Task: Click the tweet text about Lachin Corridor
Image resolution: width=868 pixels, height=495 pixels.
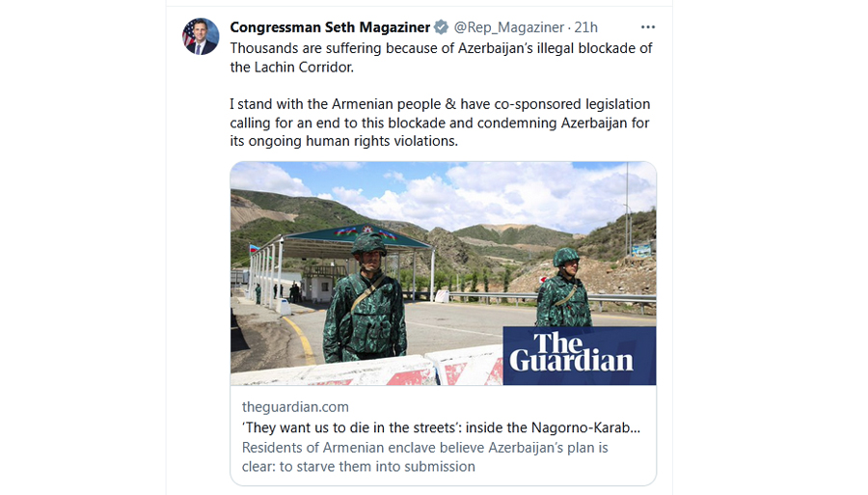Action: point(441,58)
